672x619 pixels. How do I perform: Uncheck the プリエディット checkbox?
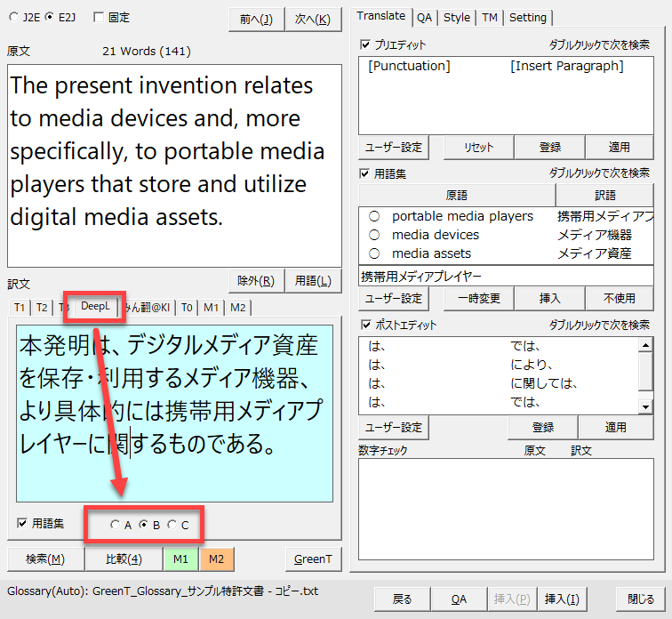coord(365,44)
